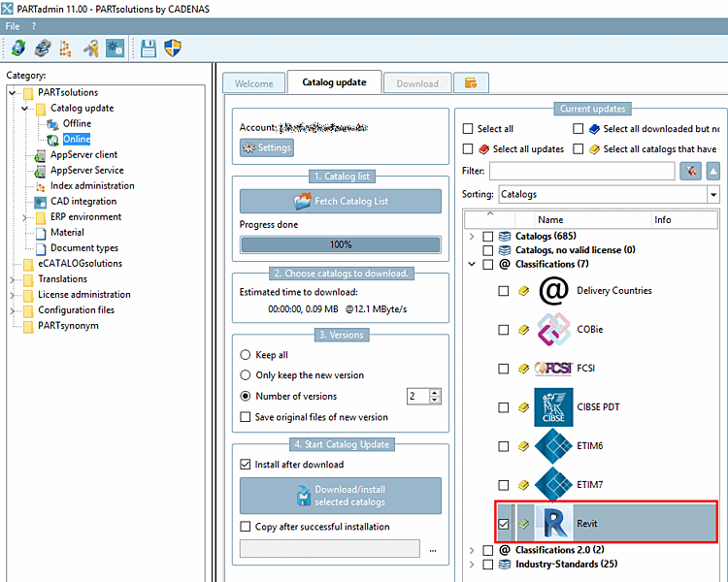Uncheck the Revit classification checkbox
Image resolution: width=728 pixels, height=582 pixels.
click(503, 524)
